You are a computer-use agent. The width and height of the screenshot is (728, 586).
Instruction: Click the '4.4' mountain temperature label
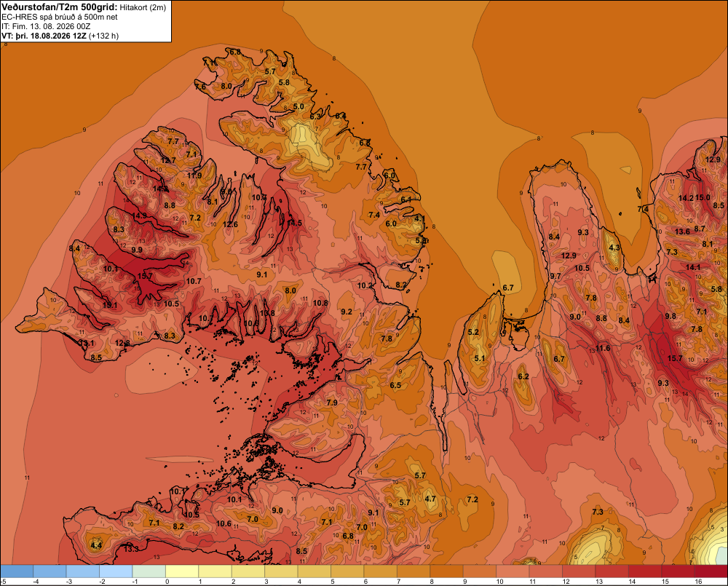(96, 545)
